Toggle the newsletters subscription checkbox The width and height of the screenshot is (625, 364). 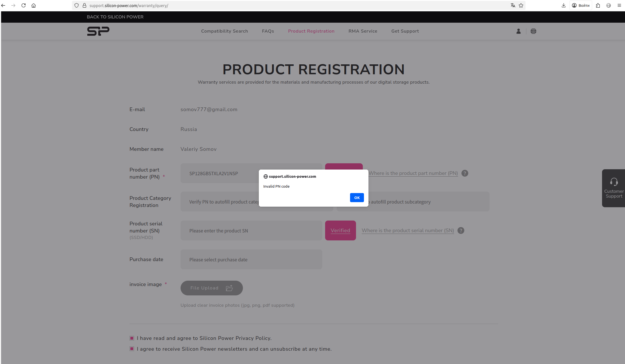[x=132, y=349]
